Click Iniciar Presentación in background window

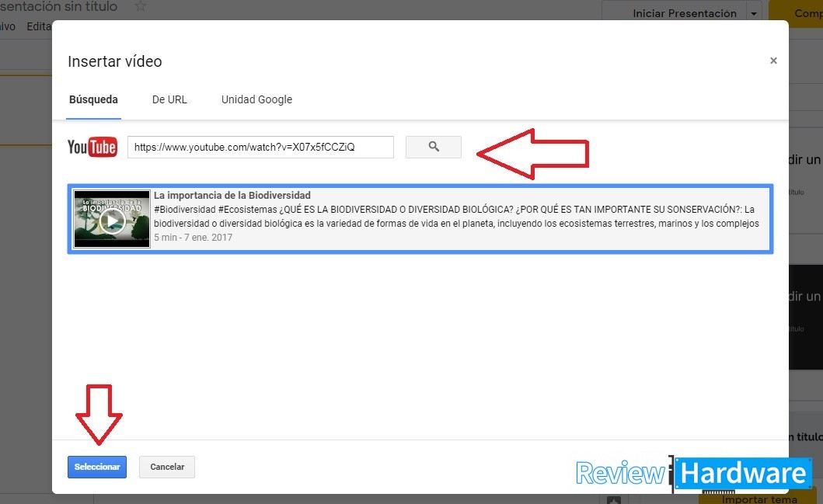pos(685,13)
